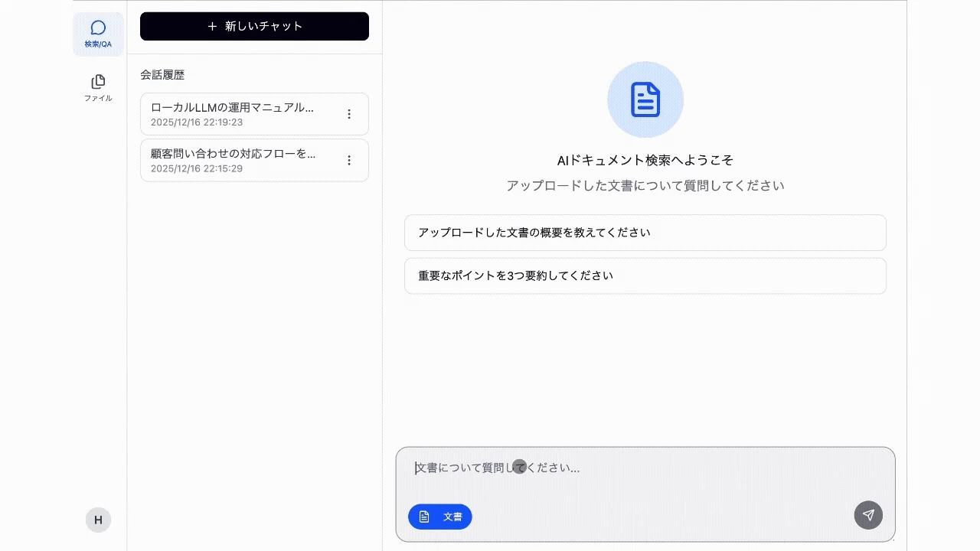980x551 pixels.
Task: Select the 検索/QA sidebar icon
Action: tap(97, 34)
